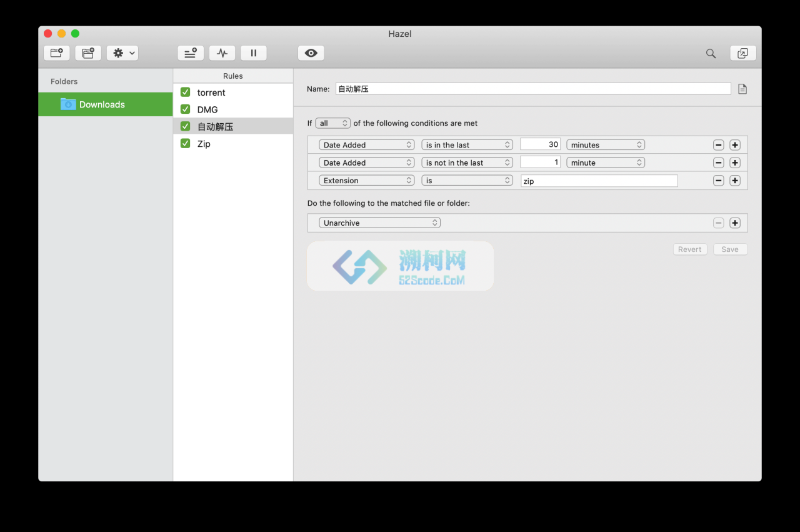800x532 pixels.
Task: Open the 'is' operator dropdown
Action: (x=467, y=181)
